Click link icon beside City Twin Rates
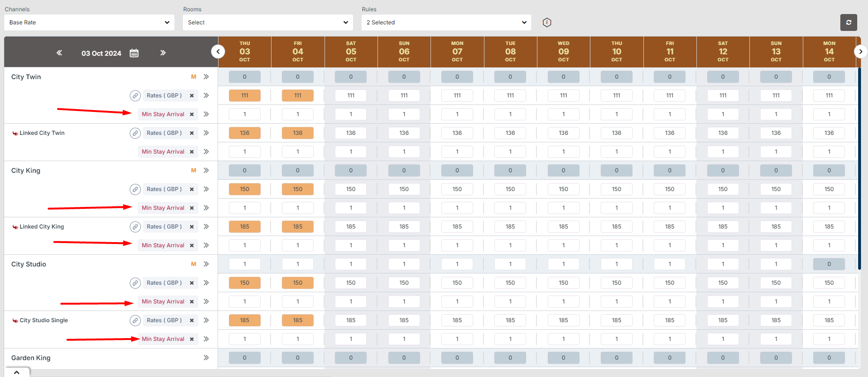 (135, 96)
